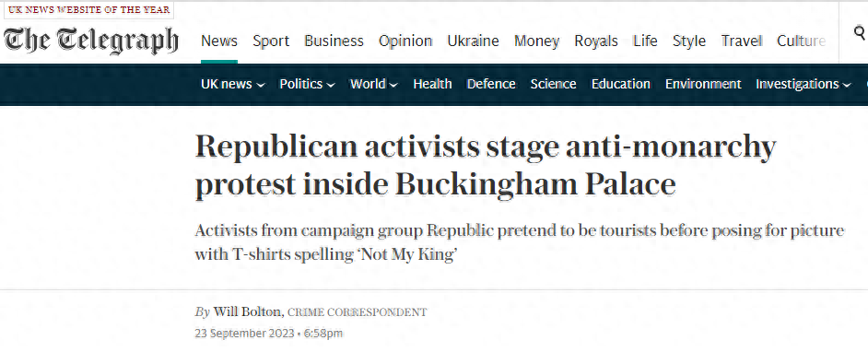
Task: Visit the Ukraine section
Action: (474, 41)
